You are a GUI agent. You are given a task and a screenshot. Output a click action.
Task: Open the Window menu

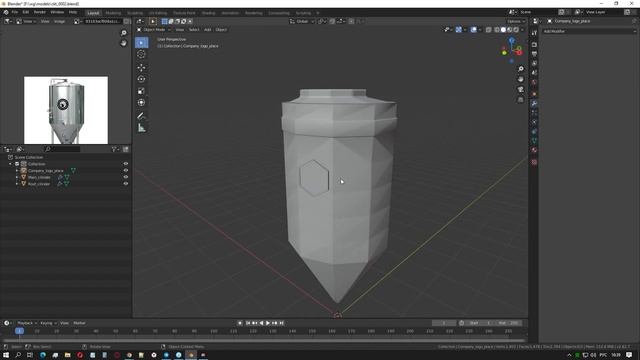click(x=57, y=12)
